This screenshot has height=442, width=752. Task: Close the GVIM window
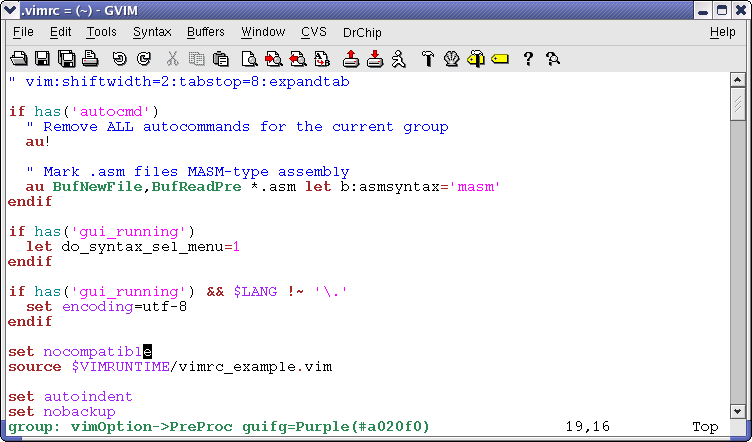click(x=740, y=10)
